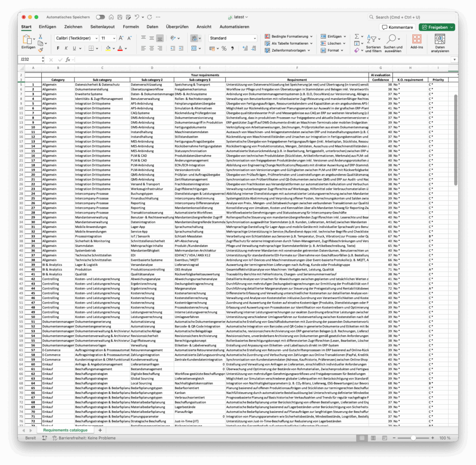
Task: Select the Requirements catalogue sheet tab
Action: coord(65,430)
